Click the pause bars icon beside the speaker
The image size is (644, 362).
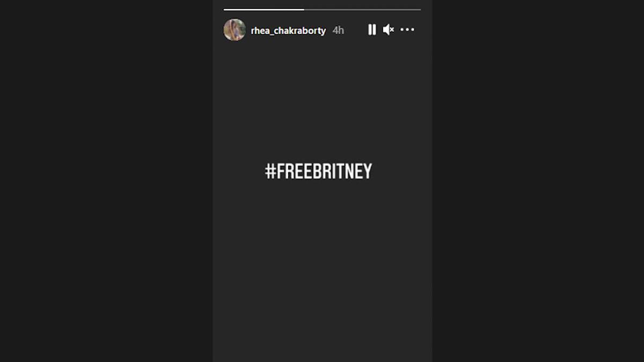click(x=372, y=30)
